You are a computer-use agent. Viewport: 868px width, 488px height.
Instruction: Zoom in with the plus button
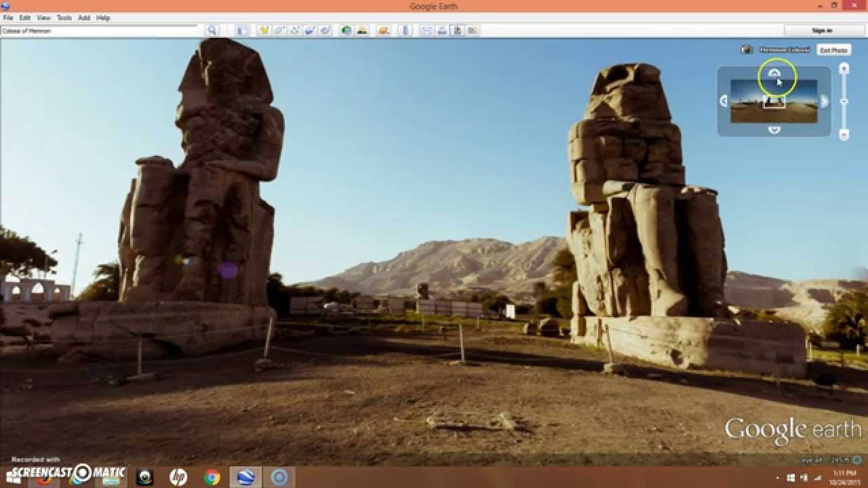click(x=844, y=68)
